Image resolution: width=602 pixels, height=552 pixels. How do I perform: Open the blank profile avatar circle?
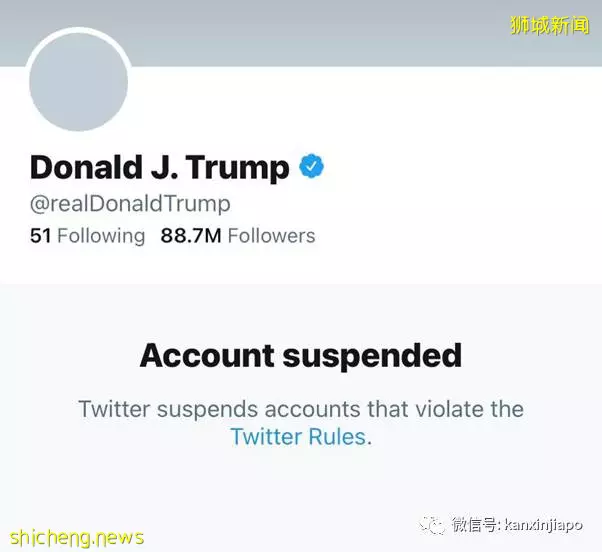coord(79,81)
